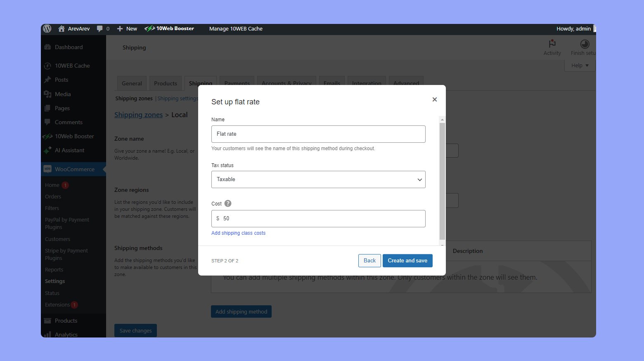Open the Activity flag icon
This screenshot has width=644, height=361.
(552, 44)
